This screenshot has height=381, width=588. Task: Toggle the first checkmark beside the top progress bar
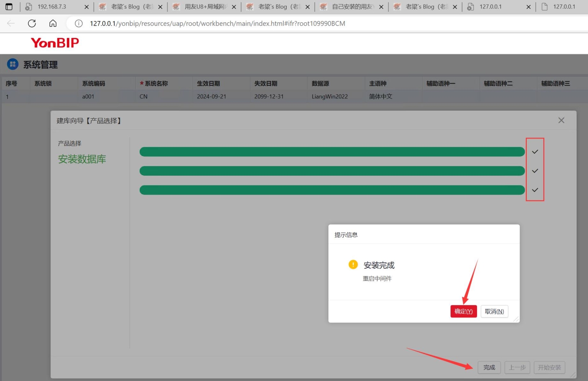tap(535, 151)
